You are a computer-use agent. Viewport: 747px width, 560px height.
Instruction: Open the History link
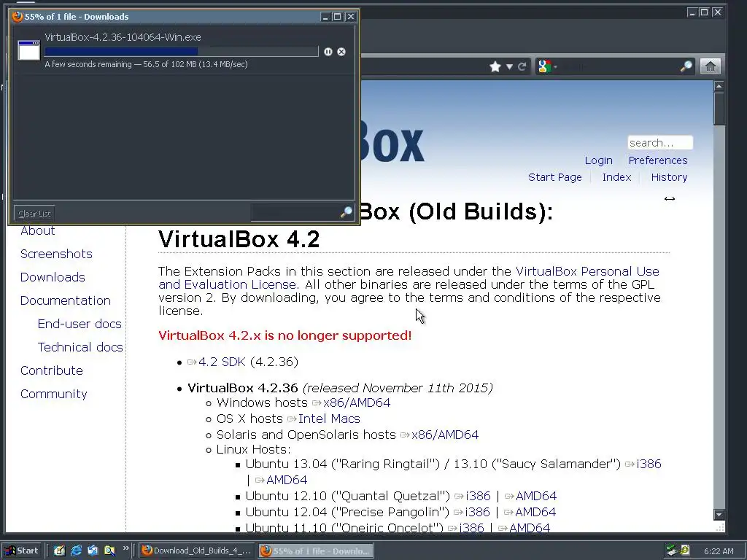[x=669, y=177]
